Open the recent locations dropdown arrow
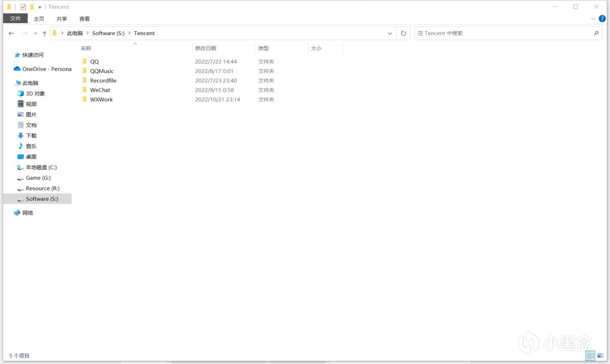 click(36, 33)
